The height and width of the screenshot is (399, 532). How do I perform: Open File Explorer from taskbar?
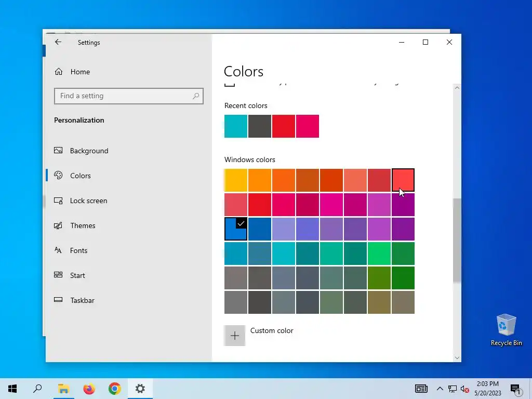[63, 389]
